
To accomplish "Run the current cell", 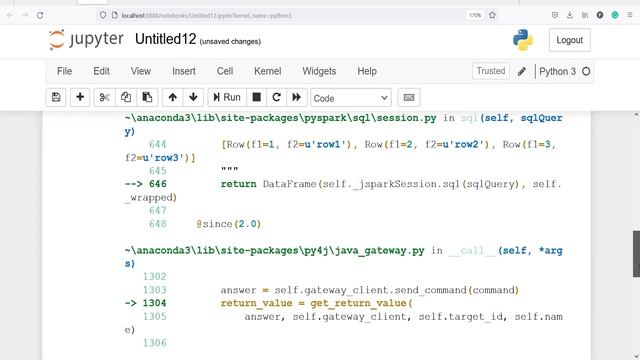I will pyautogui.click(x=227, y=98).
